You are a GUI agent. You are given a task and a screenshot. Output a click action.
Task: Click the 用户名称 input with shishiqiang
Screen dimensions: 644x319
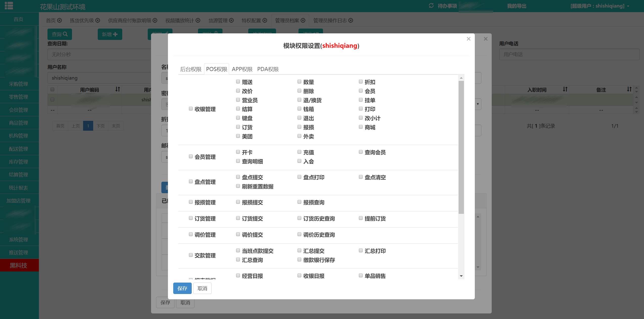99,78
